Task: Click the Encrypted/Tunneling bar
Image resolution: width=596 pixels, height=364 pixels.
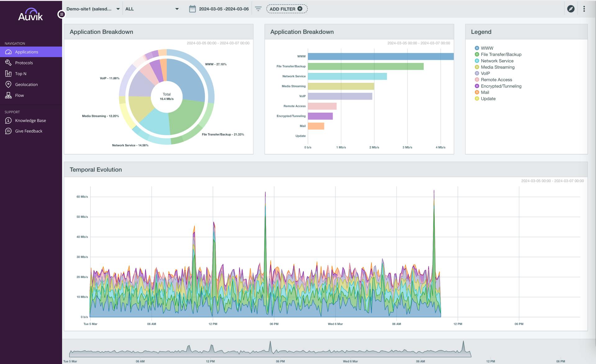Action: point(320,116)
